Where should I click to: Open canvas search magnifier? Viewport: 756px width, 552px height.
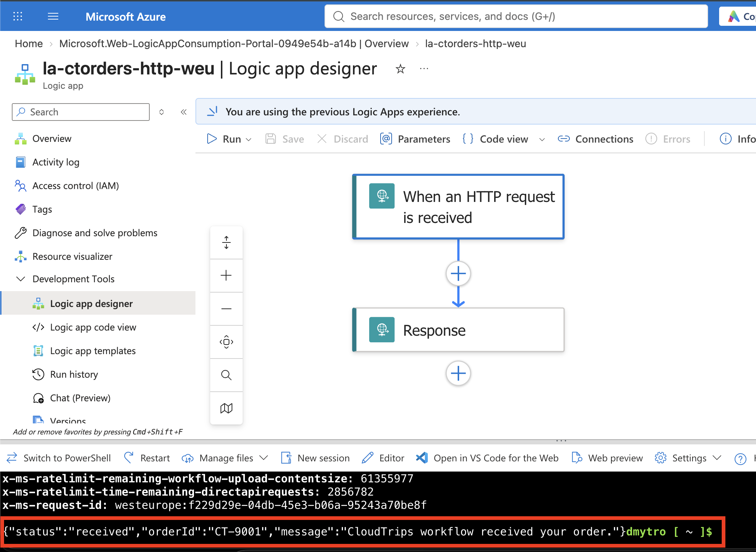tap(226, 375)
